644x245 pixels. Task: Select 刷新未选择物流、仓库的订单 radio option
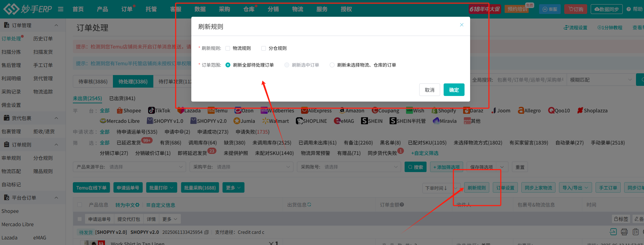pos(332,65)
